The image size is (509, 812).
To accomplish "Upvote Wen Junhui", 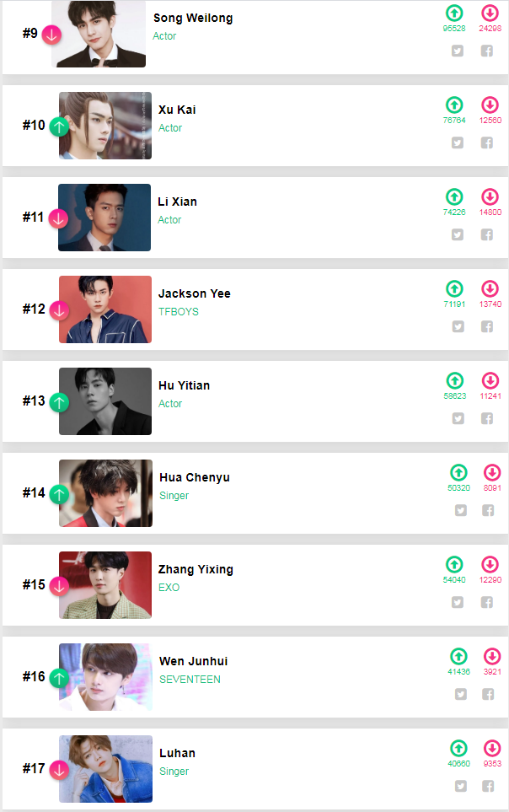I will (458, 657).
